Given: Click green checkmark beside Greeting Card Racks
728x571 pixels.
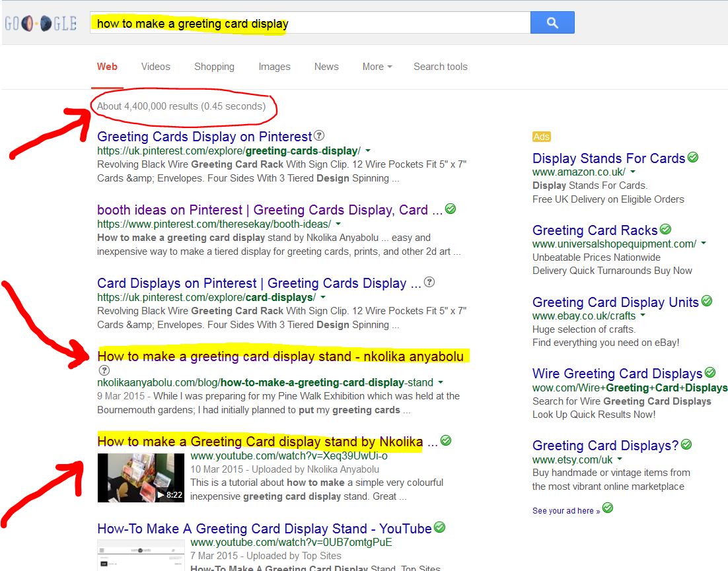Looking at the screenshot, I should click(665, 229).
